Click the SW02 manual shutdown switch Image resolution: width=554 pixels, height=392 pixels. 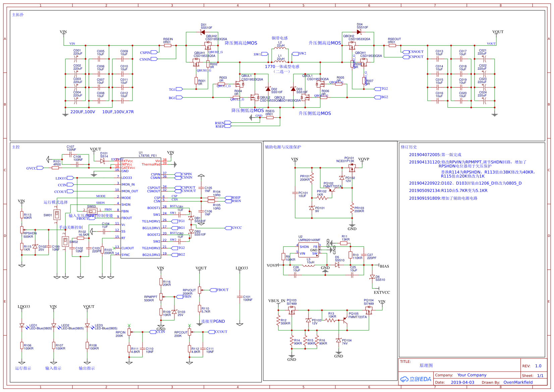[65, 241]
